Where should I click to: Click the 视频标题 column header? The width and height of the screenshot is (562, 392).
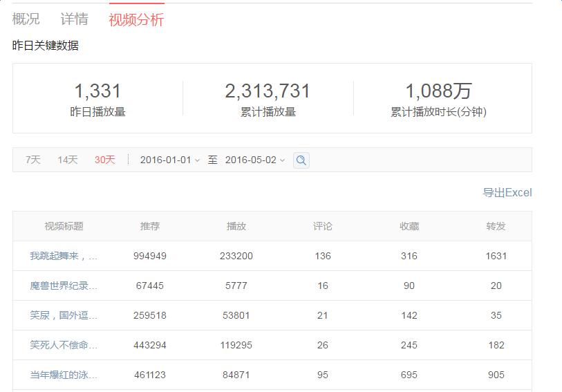click(64, 226)
